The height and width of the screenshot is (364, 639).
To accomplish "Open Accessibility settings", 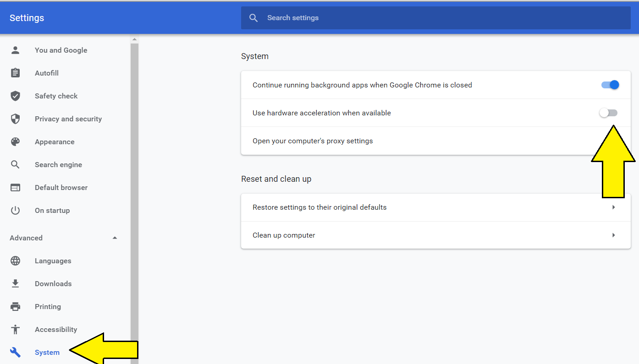I will (x=56, y=329).
